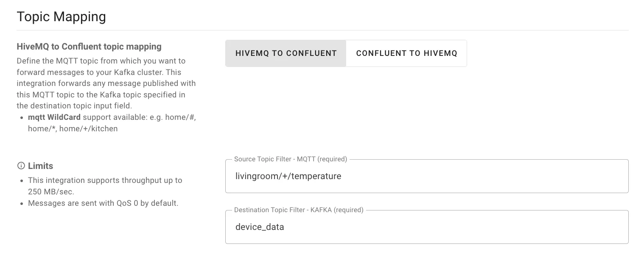Image resolution: width=644 pixels, height=260 pixels.
Task: Place cursor in the livingroom/+/temperature text
Action: pos(288,176)
